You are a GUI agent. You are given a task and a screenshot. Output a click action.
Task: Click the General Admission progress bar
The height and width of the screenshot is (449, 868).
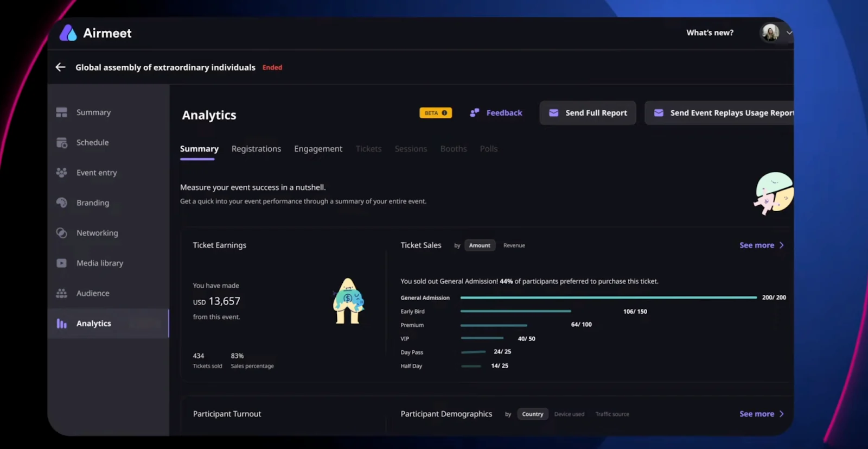coord(608,298)
